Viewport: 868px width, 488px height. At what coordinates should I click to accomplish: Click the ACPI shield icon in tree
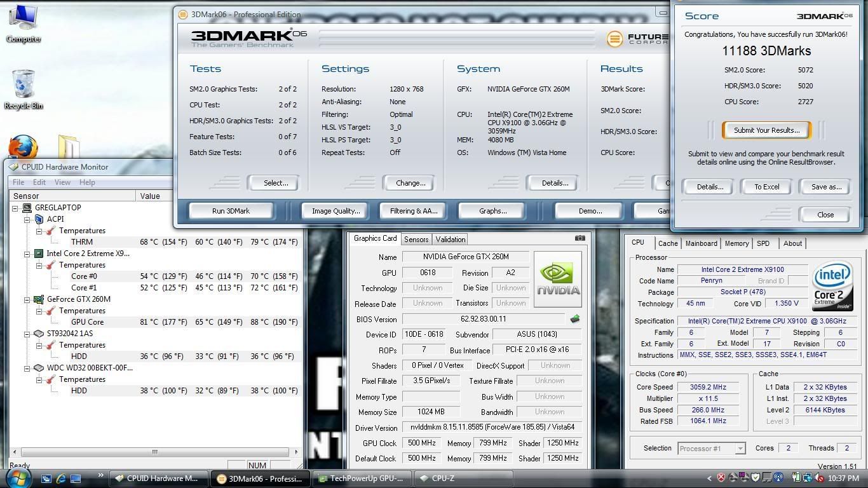(39, 219)
